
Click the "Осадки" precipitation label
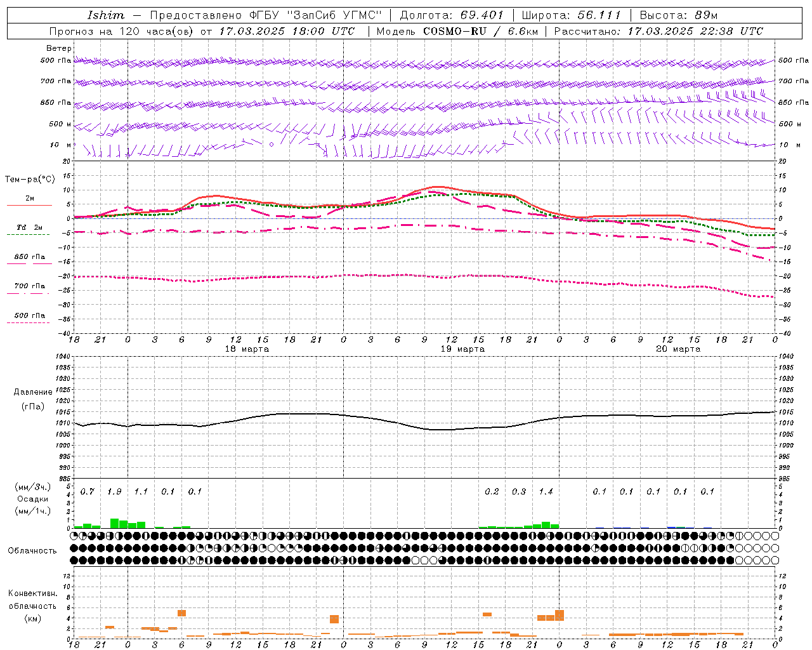[x=33, y=499]
